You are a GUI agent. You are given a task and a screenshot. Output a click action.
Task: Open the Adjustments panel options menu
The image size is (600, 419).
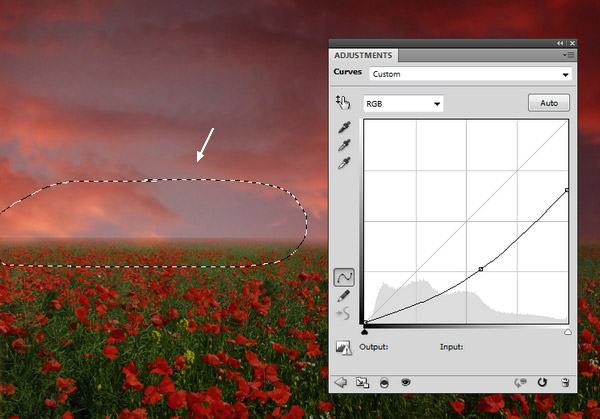point(567,55)
